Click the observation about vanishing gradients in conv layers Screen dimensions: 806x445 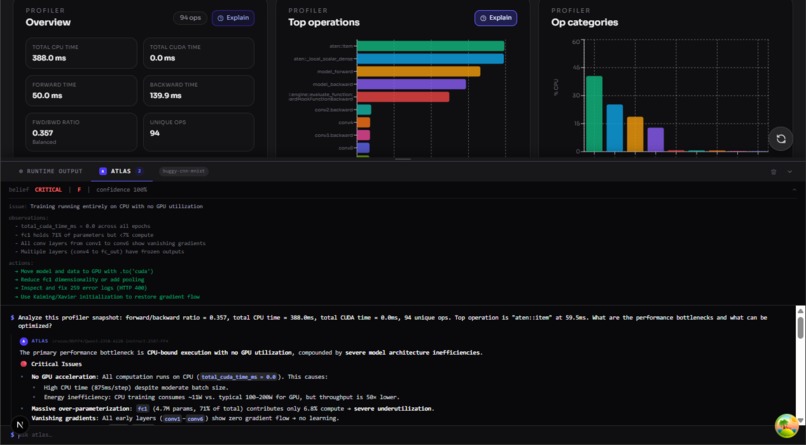tap(113, 243)
